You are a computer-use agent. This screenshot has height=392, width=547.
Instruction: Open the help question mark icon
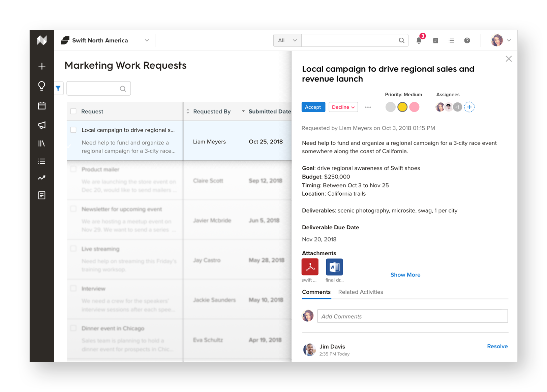tap(467, 41)
